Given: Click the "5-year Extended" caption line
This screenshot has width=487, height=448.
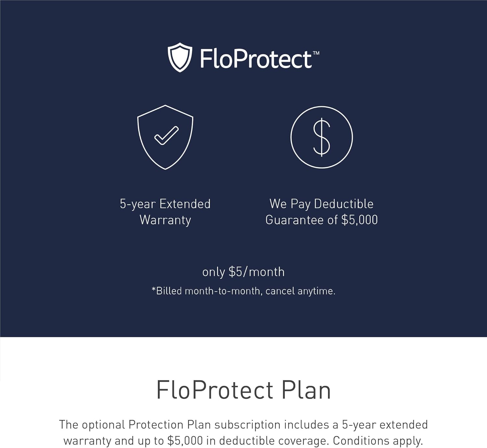Looking at the screenshot, I should 165,204.
